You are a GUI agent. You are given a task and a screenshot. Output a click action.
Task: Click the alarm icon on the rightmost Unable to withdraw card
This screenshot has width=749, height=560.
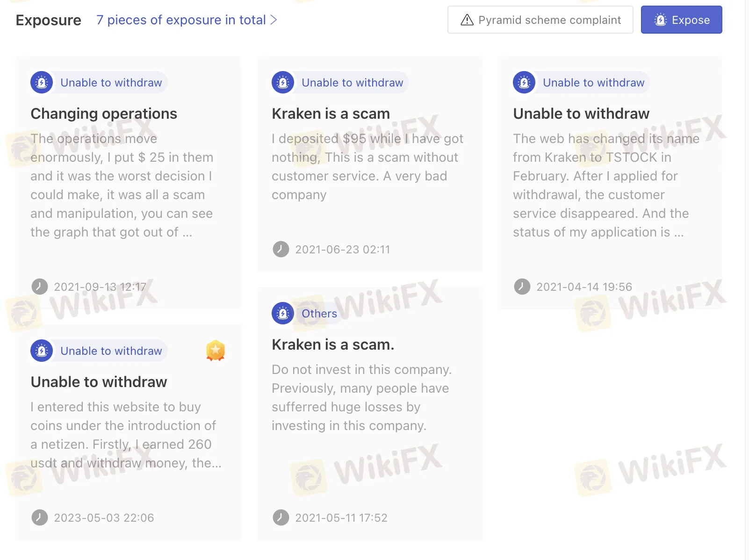pyautogui.click(x=524, y=82)
